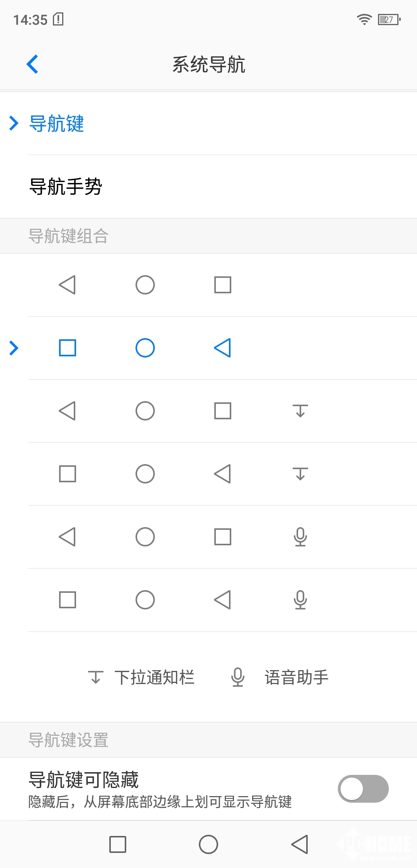Tap the blue back arrow in header
This screenshot has width=417, height=868.
tap(32, 64)
